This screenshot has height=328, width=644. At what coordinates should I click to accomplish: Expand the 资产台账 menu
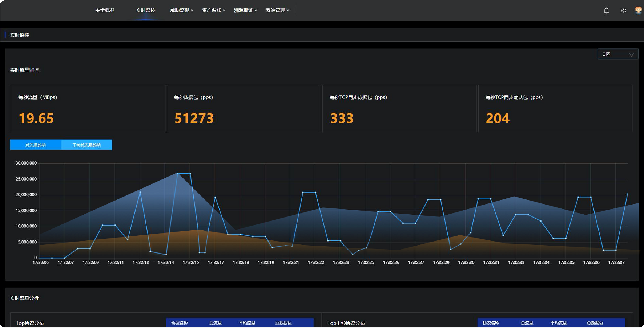pos(213,10)
